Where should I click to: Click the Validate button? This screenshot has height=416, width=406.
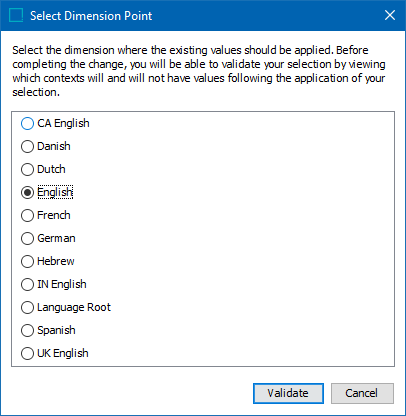tap(288, 393)
